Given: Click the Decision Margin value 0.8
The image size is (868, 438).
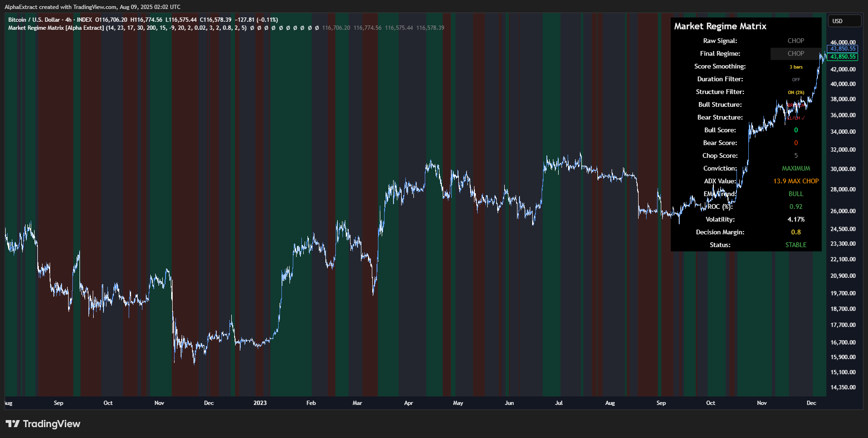Looking at the screenshot, I should [796, 232].
